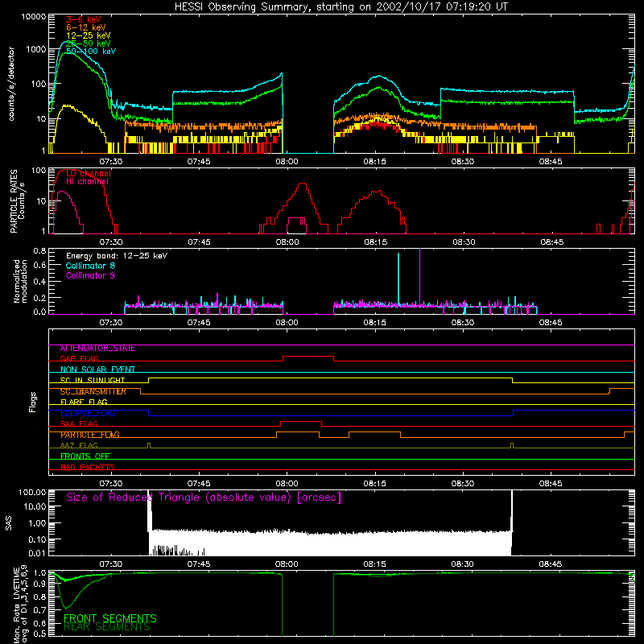644x644 pixels.
Task: Click 08:30 time label under Flags plot
Action: (x=463, y=484)
